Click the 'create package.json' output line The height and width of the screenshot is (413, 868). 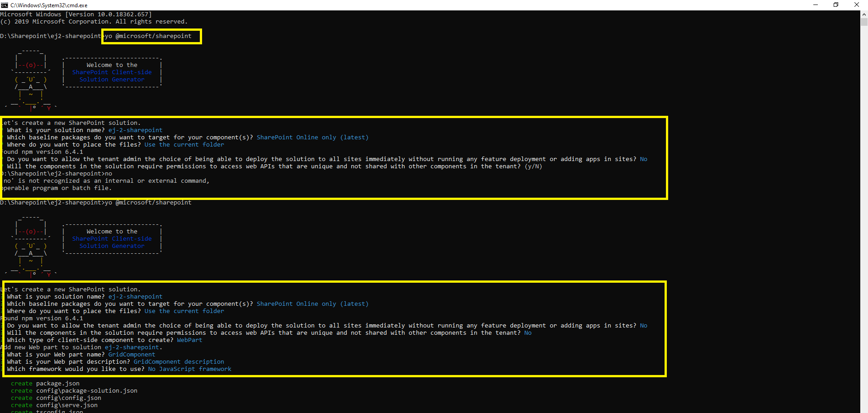coord(45,384)
